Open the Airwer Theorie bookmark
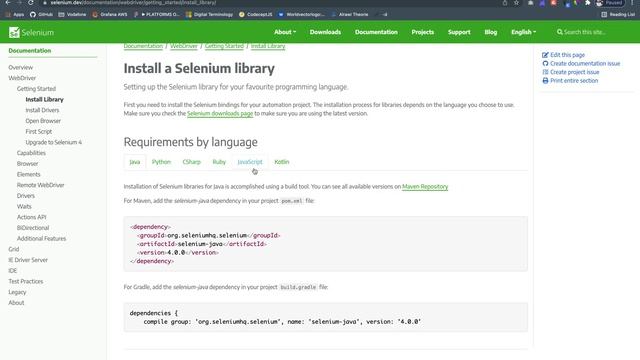 350,14
